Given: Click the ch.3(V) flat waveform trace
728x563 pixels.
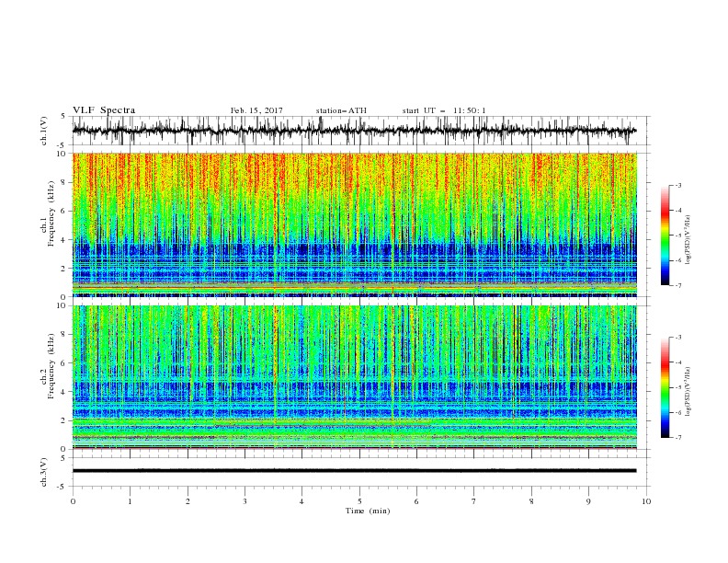Looking at the screenshot, I should pyautogui.click(x=354, y=471).
